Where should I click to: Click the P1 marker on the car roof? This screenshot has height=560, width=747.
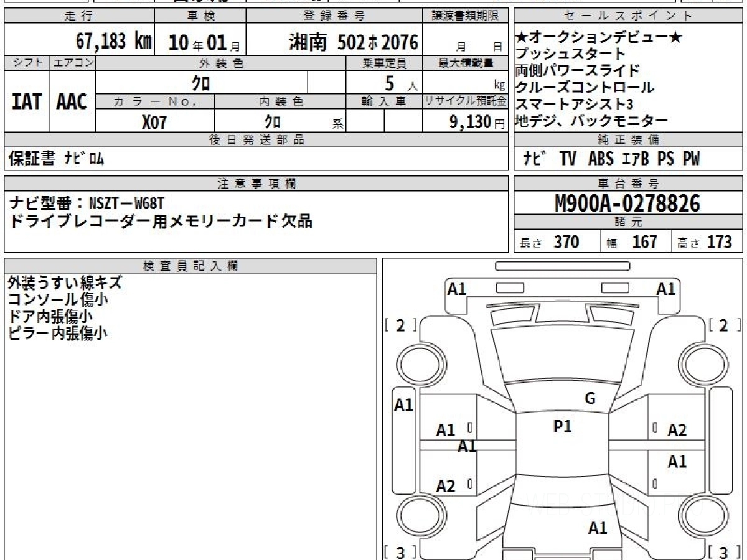coord(562,426)
